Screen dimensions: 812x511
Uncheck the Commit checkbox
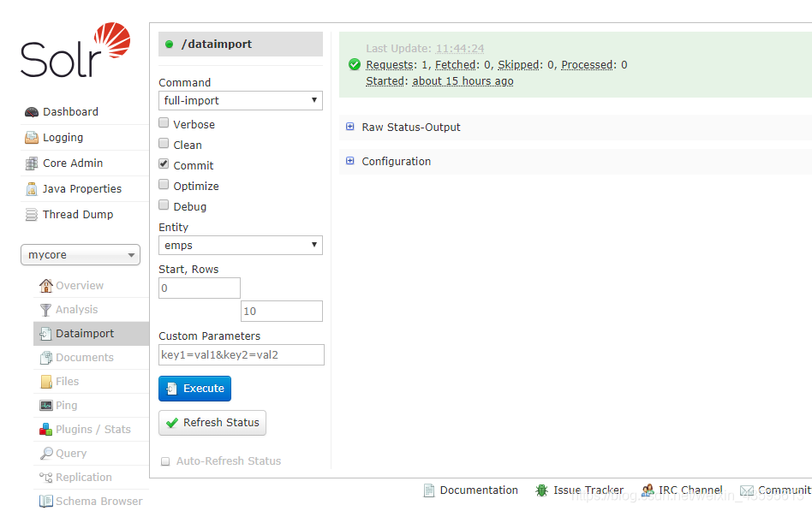[164, 163]
